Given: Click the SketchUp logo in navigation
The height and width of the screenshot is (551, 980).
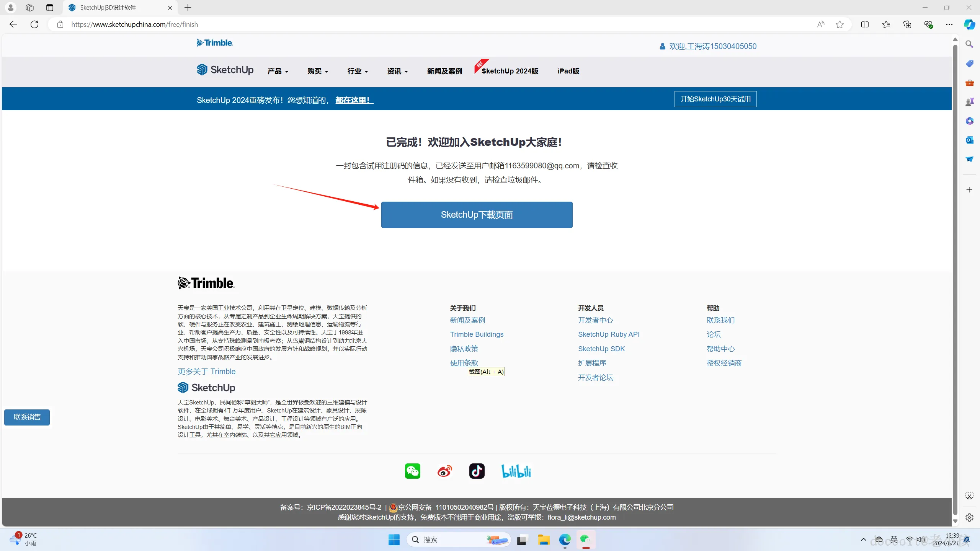Looking at the screenshot, I should (225, 70).
